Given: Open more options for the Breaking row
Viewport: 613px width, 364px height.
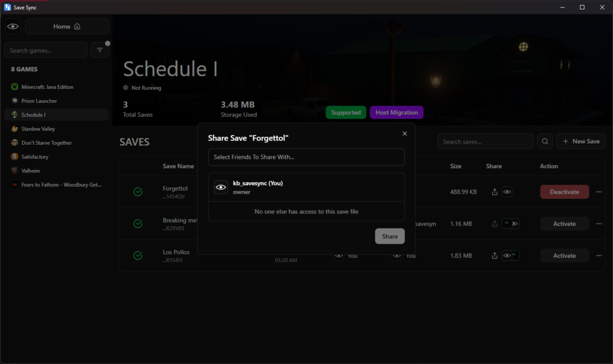Looking at the screenshot, I should point(599,224).
